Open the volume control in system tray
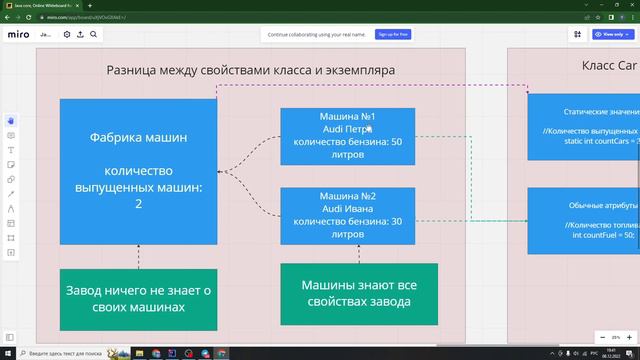The image size is (640, 360). tap(576, 353)
